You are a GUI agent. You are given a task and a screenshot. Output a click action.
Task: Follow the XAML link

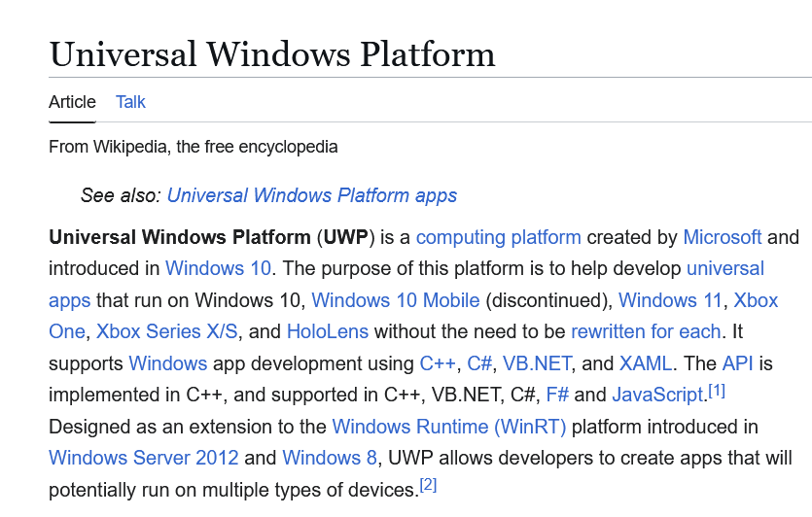[646, 363]
